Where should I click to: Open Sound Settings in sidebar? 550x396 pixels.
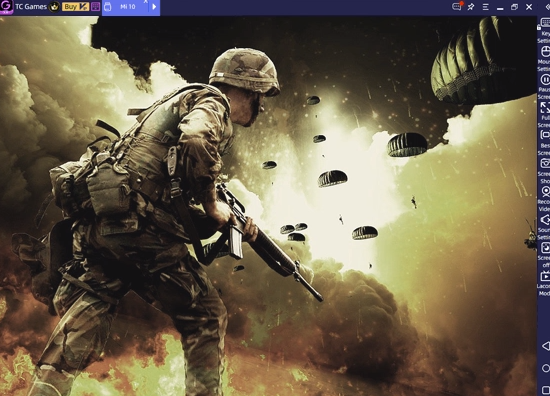545,226
